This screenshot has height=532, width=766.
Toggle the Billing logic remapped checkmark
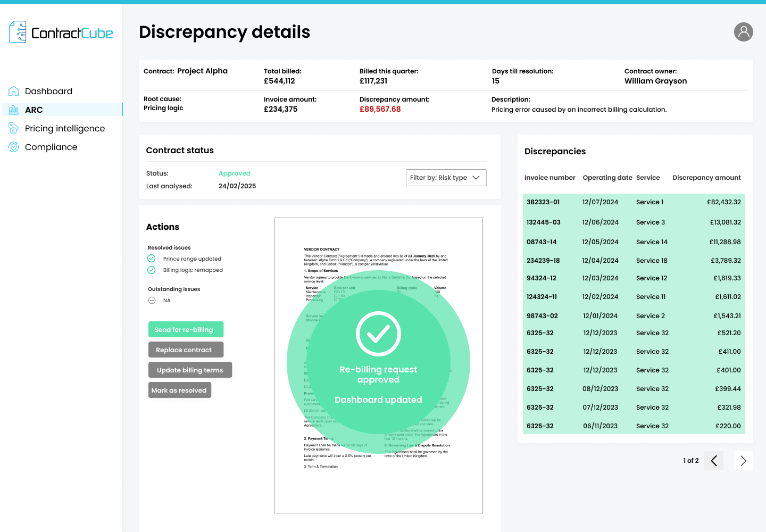pyautogui.click(x=152, y=270)
